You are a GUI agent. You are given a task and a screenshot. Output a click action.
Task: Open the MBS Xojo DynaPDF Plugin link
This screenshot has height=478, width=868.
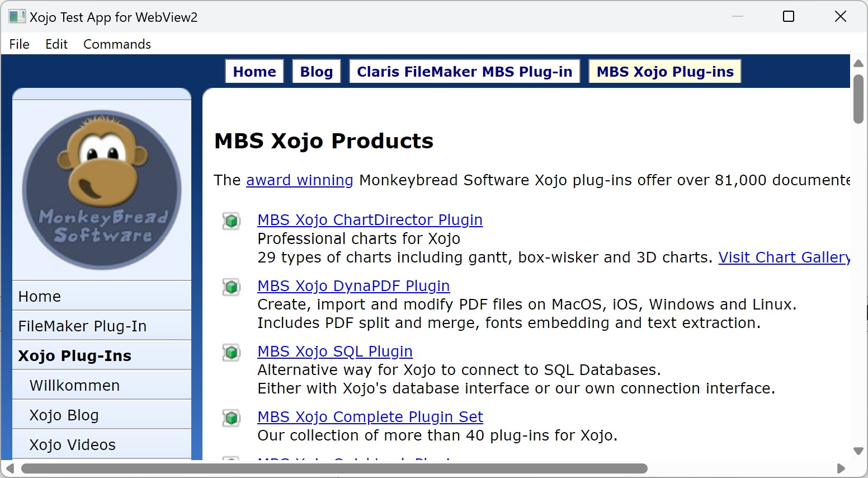tap(353, 286)
